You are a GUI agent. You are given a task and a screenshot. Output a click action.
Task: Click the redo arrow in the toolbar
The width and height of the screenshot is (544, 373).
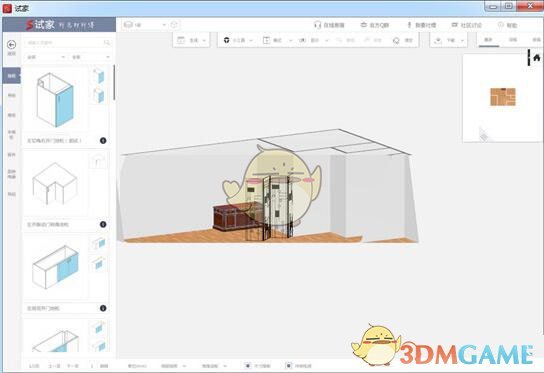367,40
